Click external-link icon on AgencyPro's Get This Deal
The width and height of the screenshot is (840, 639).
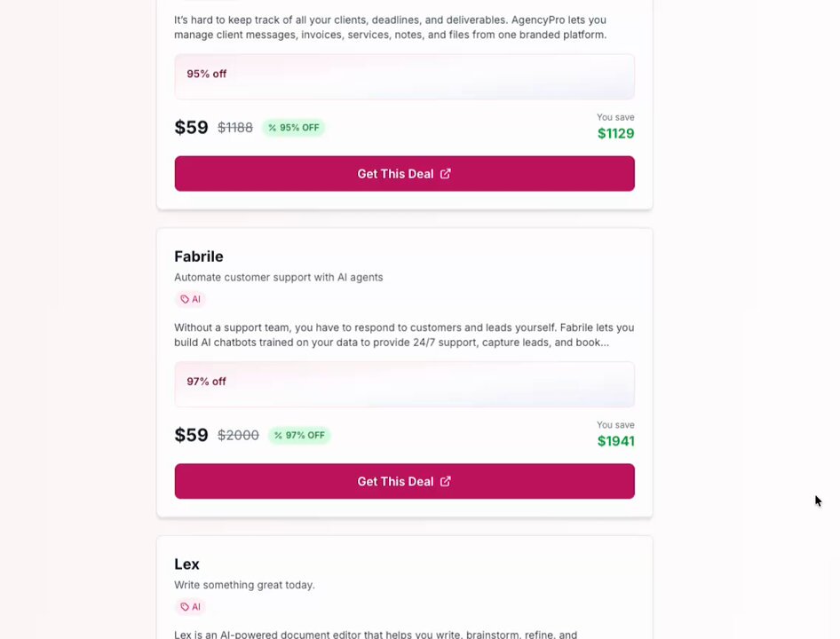(x=446, y=174)
